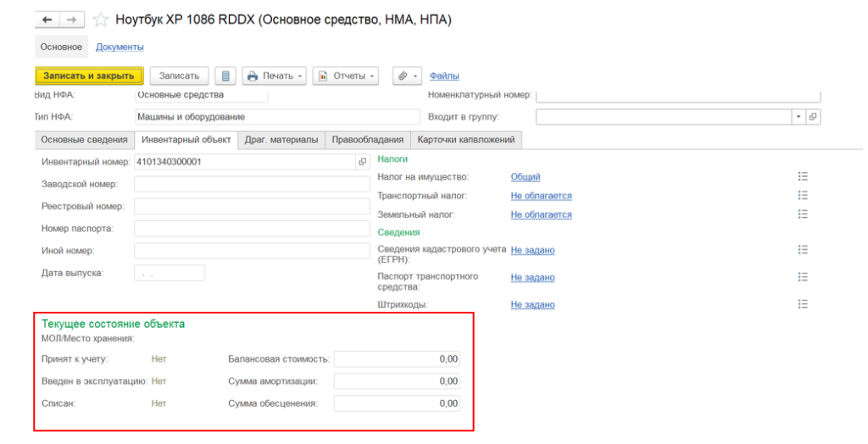868x444 pixels.
Task: Click the Текущее состояние объекта heading
Action: coord(113,324)
